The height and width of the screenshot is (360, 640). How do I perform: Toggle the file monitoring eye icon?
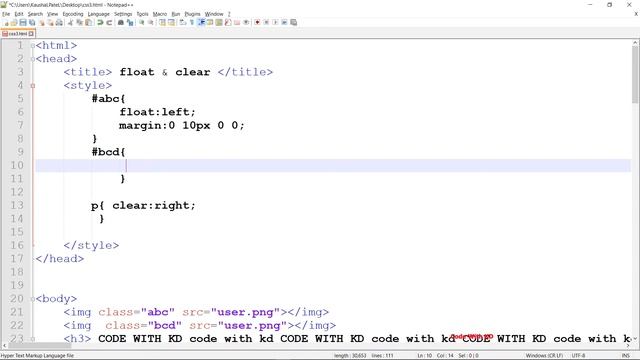tap(246, 22)
